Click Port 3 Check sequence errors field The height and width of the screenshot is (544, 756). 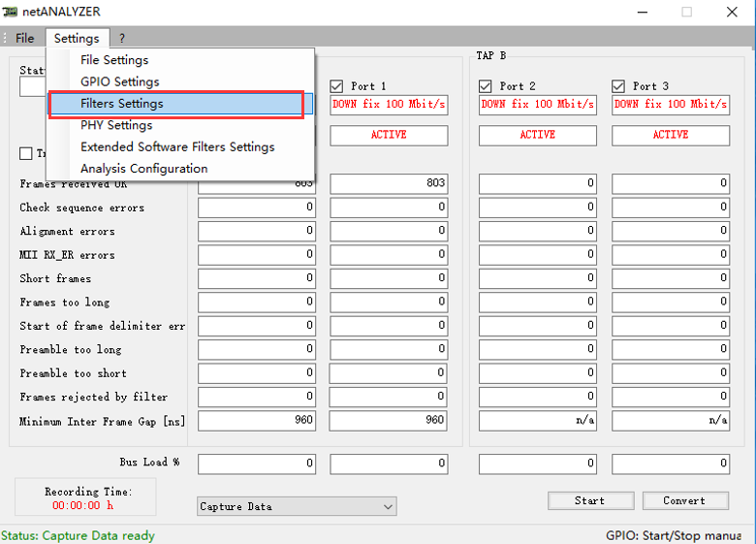[x=671, y=208]
